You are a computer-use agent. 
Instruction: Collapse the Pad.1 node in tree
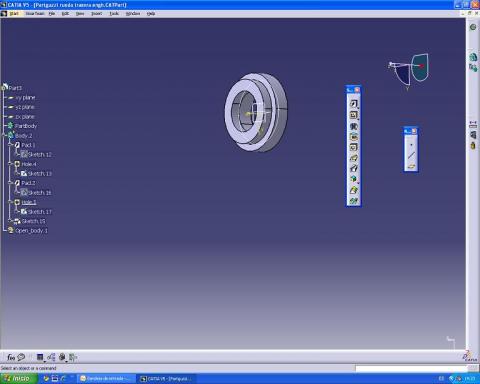click(x=10, y=145)
